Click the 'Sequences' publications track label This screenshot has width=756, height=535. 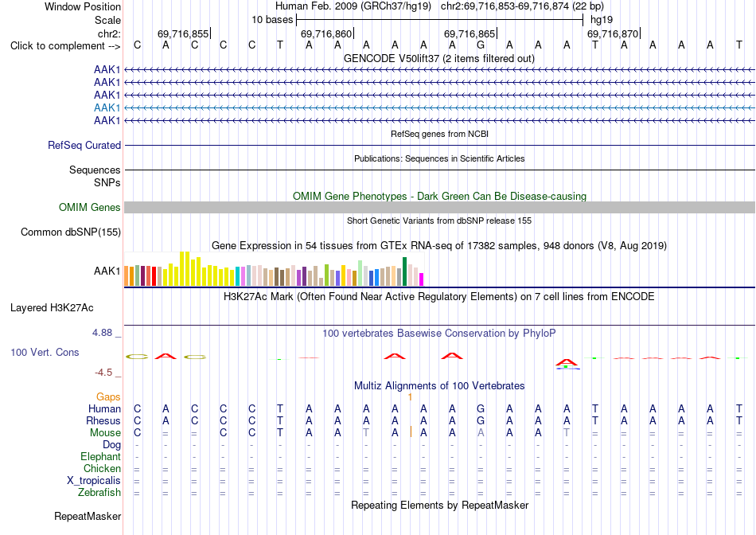click(x=95, y=170)
